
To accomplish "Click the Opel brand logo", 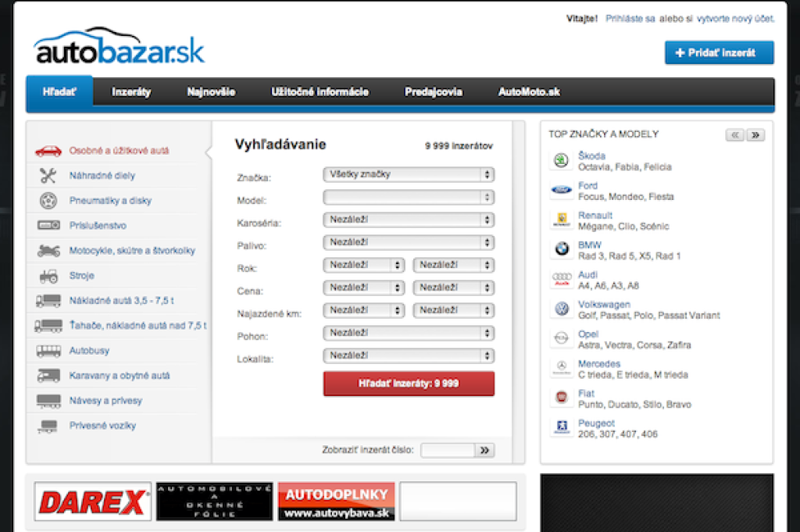I will (x=561, y=338).
